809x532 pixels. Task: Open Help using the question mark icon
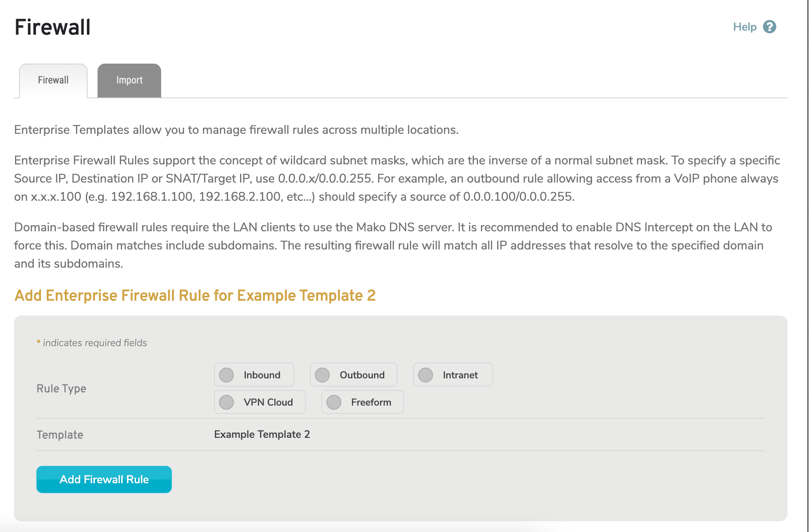click(x=770, y=26)
